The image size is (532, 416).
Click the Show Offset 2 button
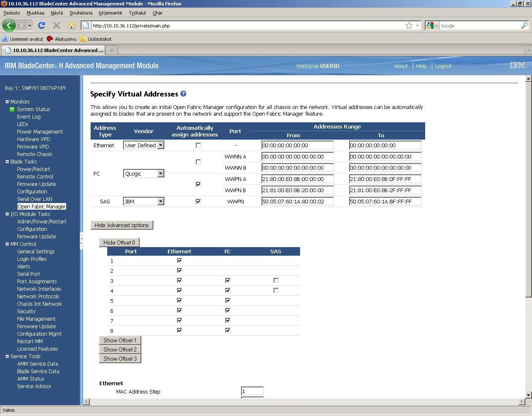coord(120,349)
